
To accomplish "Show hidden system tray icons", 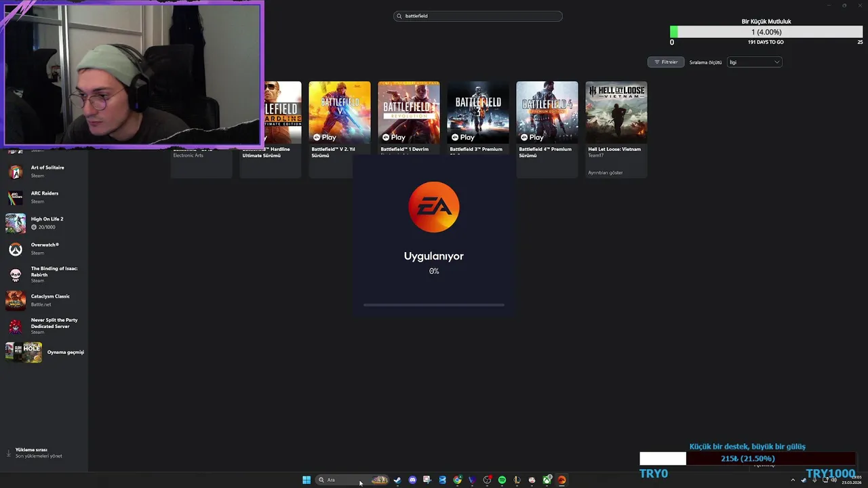I will [793, 480].
